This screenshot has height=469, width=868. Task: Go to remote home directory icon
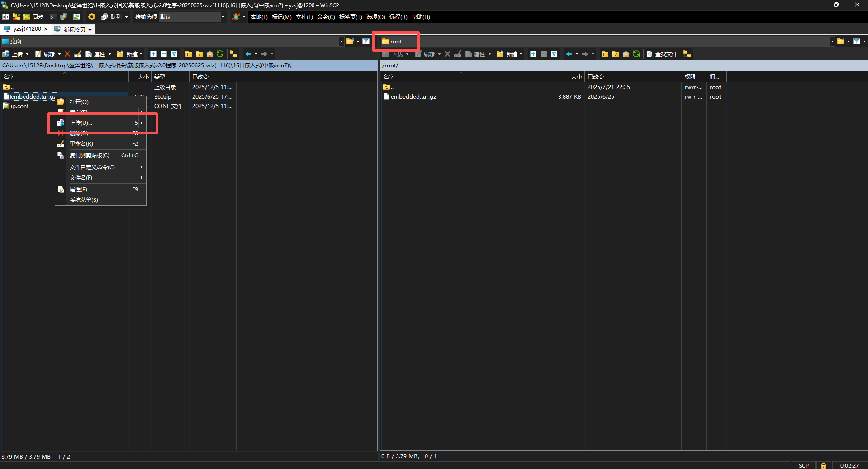(x=626, y=54)
